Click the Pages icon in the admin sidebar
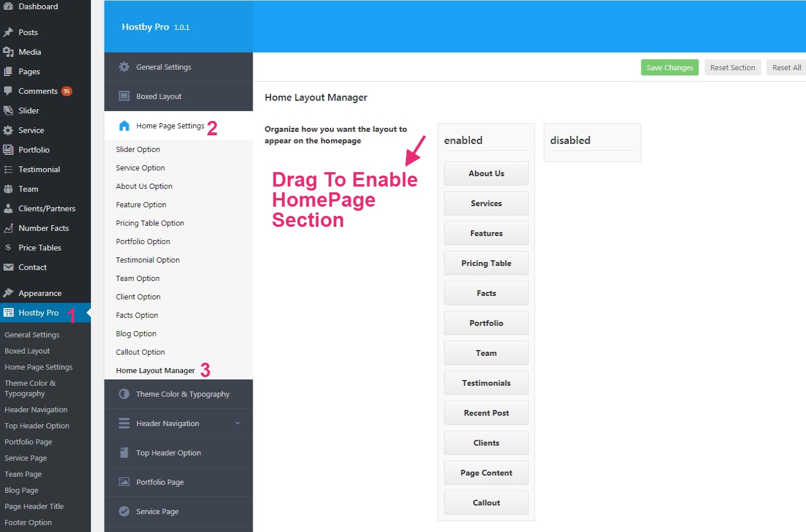The height and width of the screenshot is (532, 806). tap(8, 71)
